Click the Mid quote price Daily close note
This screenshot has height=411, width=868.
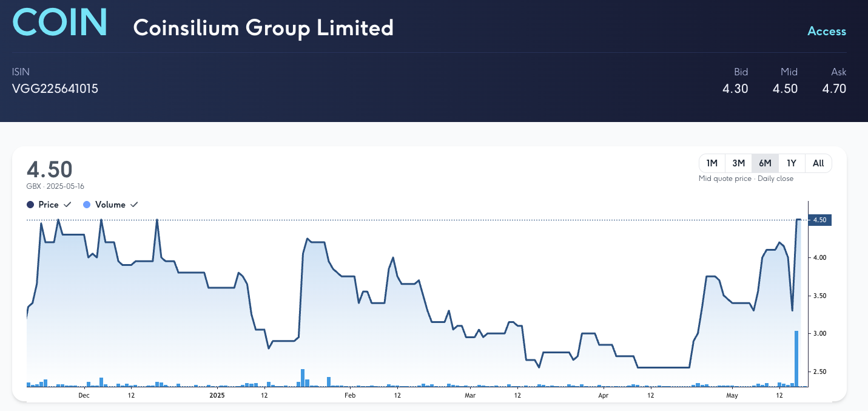click(746, 178)
